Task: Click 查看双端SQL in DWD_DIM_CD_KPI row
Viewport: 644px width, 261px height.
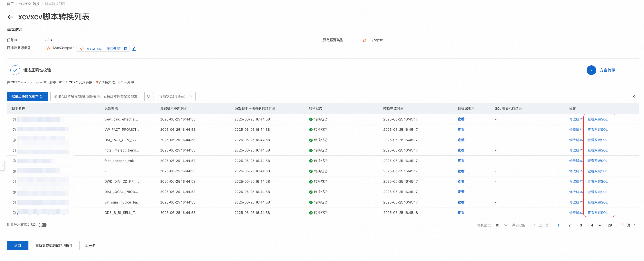Action: pos(597,182)
